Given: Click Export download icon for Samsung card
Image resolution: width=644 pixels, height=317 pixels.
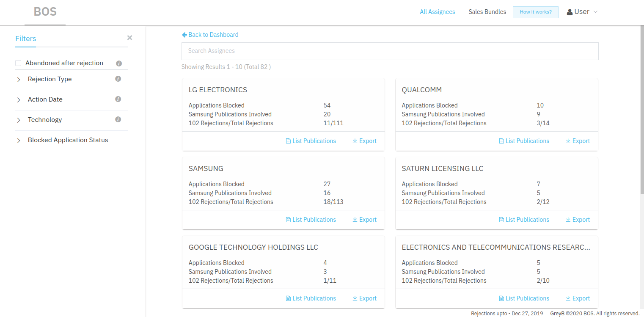Looking at the screenshot, I should [355, 220].
